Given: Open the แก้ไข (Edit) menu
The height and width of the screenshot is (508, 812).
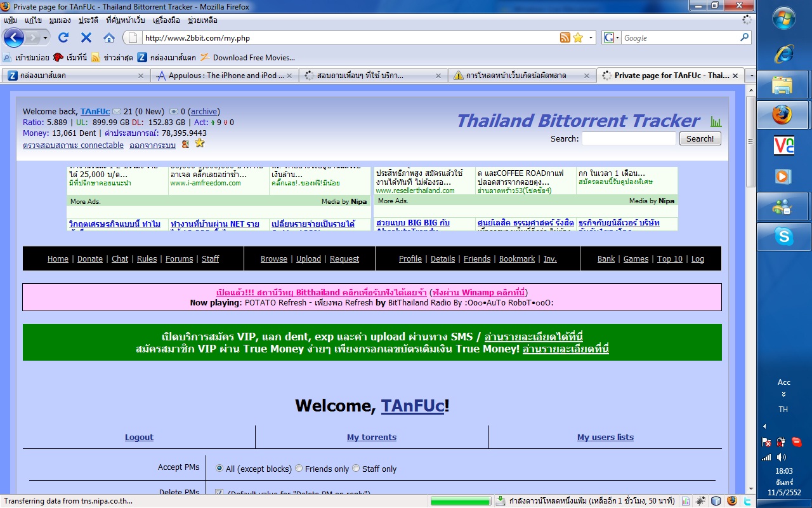Looking at the screenshot, I should click(x=33, y=20).
